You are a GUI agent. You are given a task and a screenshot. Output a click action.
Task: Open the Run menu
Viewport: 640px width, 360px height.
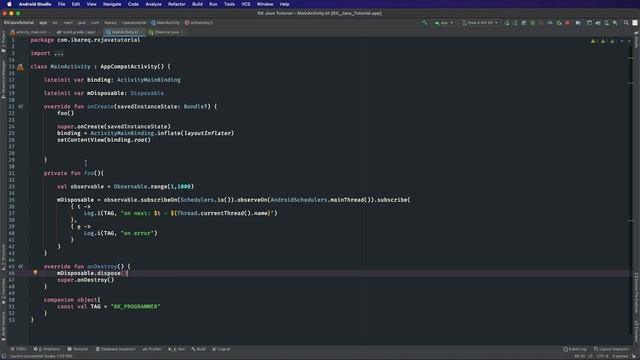[x=213, y=4]
